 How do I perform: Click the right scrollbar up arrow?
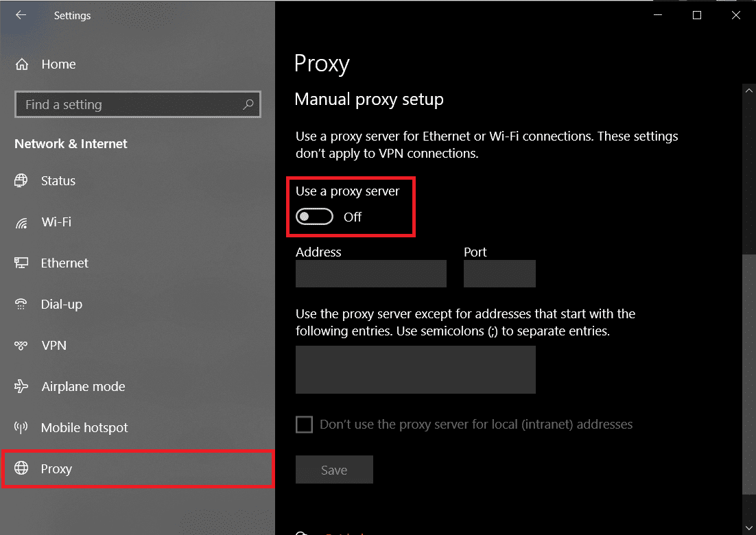pos(748,89)
